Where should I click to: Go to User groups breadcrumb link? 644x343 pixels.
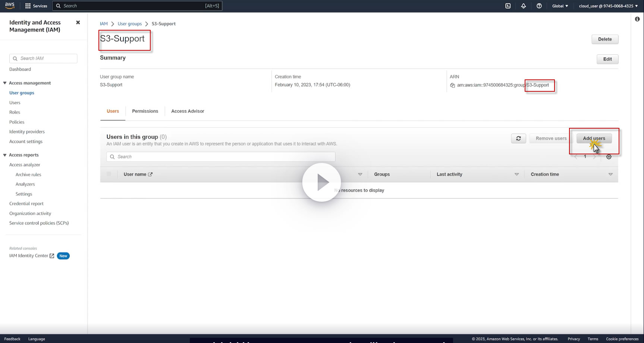click(x=130, y=23)
